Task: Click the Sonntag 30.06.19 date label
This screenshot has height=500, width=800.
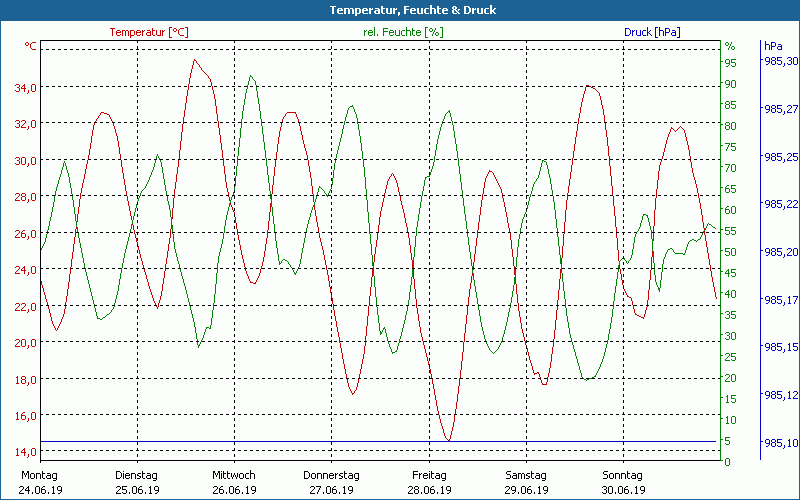Action: (x=623, y=482)
